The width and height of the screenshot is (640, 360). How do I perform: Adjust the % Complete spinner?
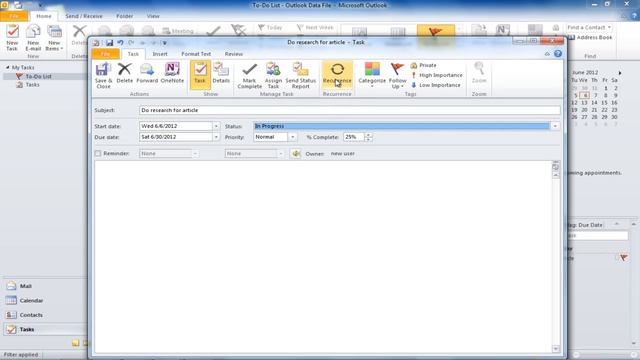click(x=368, y=137)
